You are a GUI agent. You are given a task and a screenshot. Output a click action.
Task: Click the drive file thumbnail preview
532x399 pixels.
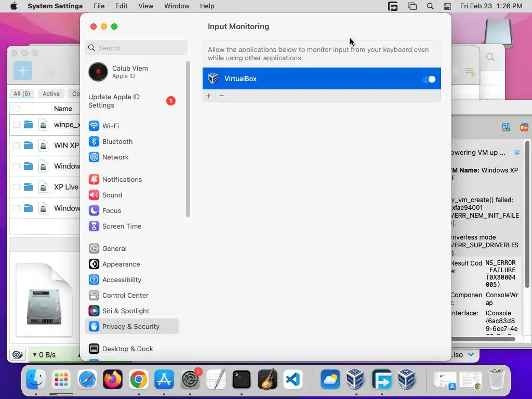click(44, 300)
